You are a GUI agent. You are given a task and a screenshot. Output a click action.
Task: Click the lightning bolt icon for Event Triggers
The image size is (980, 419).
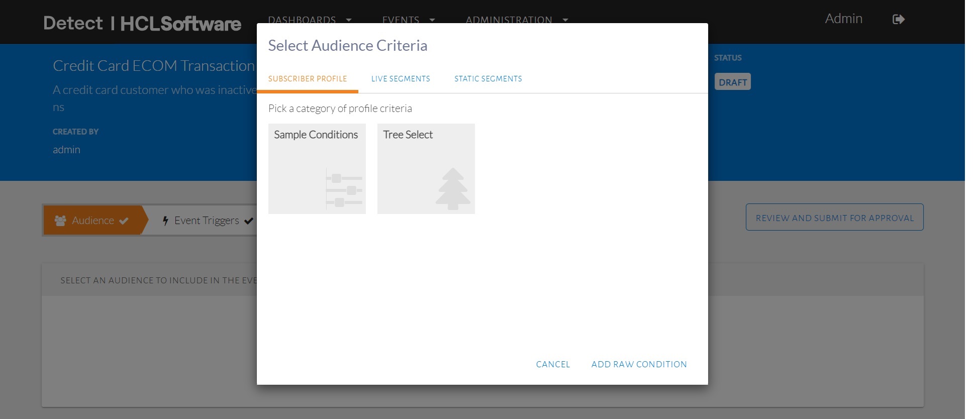pyautogui.click(x=165, y=221)
